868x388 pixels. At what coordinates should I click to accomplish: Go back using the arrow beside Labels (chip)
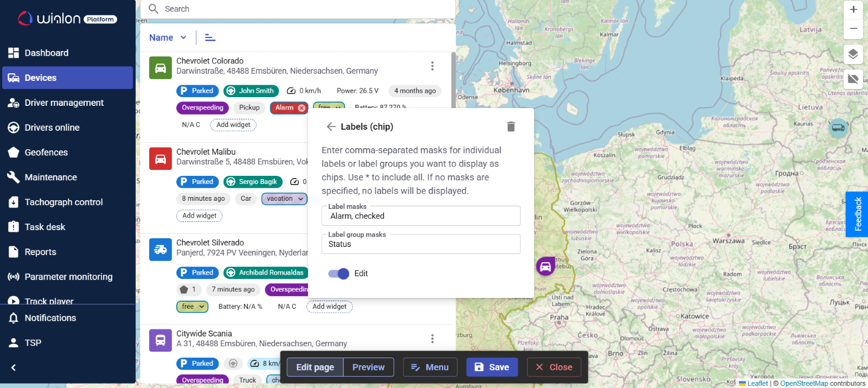[x=331, y=126]
